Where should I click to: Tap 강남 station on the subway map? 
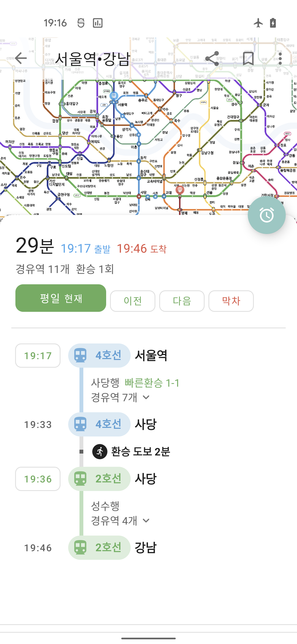[180, 190]
